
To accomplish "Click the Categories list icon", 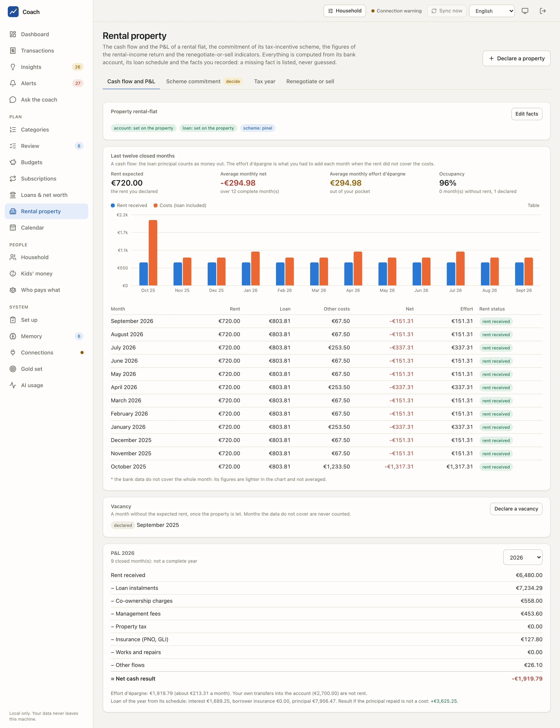I will point(13,130).
